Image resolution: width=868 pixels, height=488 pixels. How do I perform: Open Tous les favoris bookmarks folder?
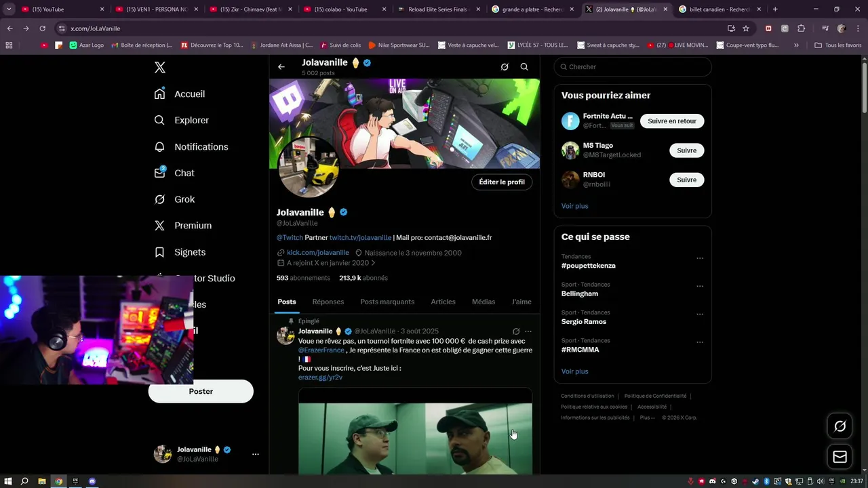tap(837, 45)
